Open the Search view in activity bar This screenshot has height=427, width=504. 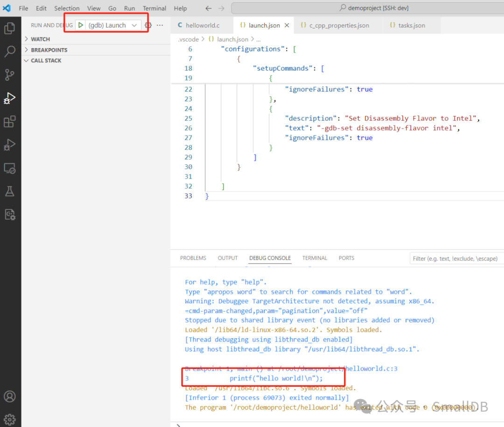pos(10,51)
